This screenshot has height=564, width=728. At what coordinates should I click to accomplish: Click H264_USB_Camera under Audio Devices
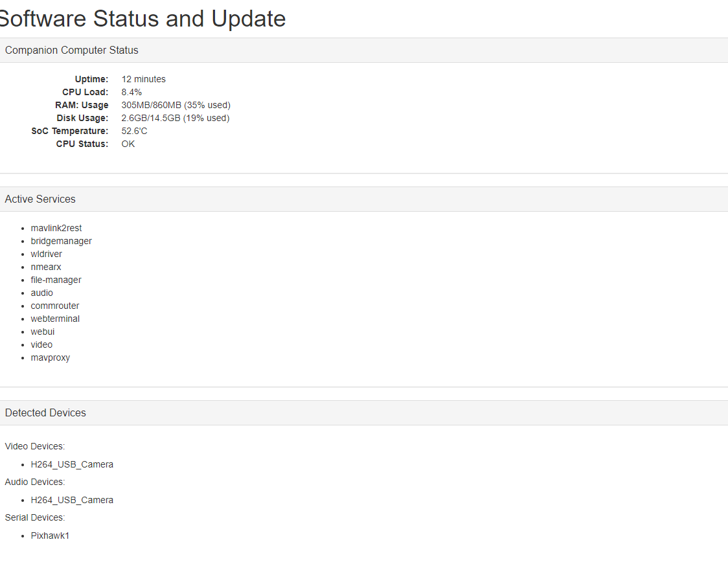point(72,501)
